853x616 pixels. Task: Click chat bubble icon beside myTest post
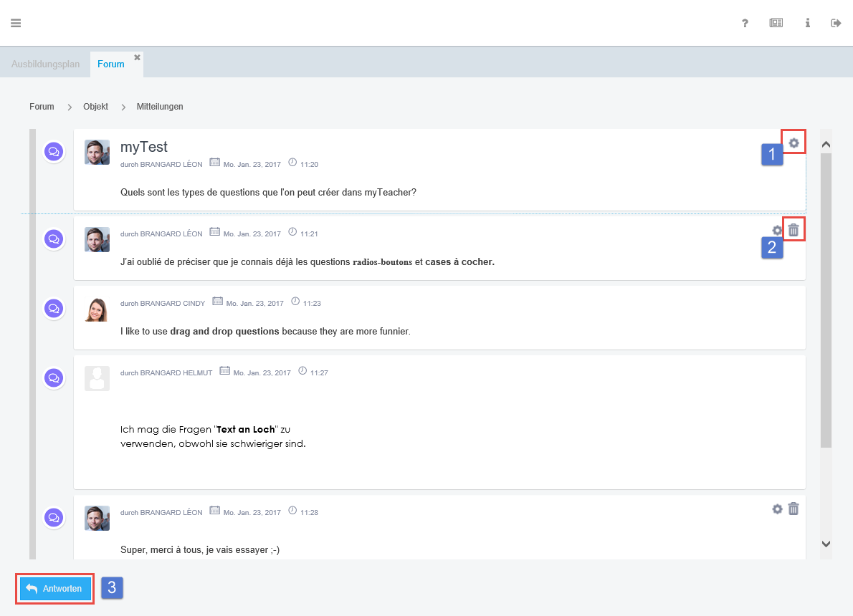click(x=54, y=152)
